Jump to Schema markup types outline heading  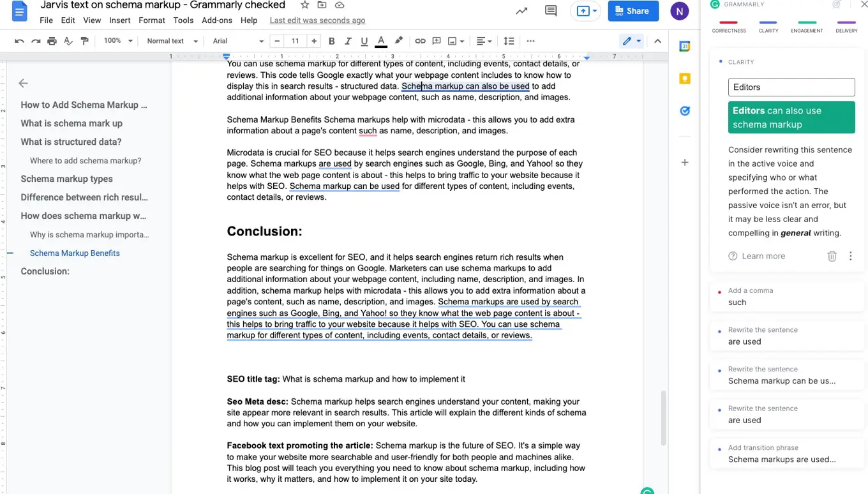66,179
